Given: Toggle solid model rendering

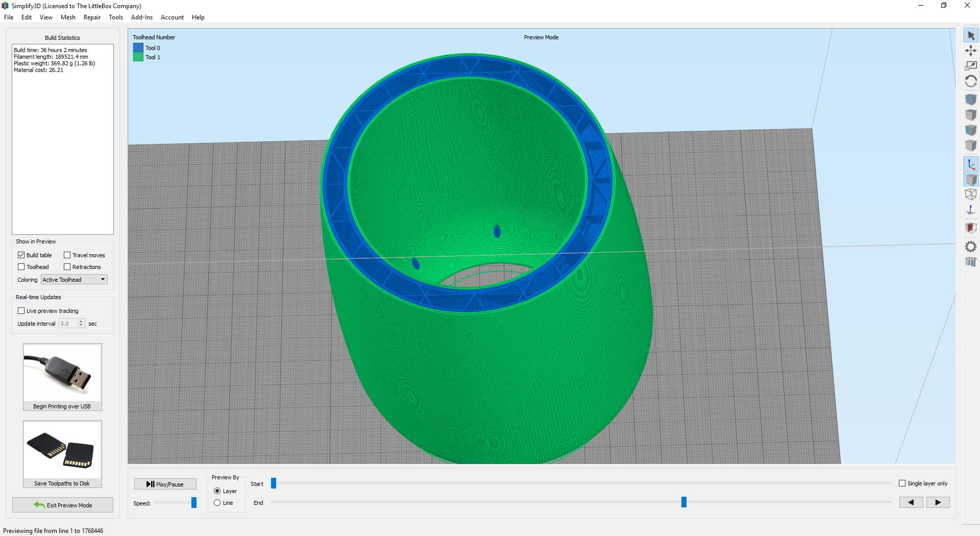Looking at the screenshot, I should (971, 179).
